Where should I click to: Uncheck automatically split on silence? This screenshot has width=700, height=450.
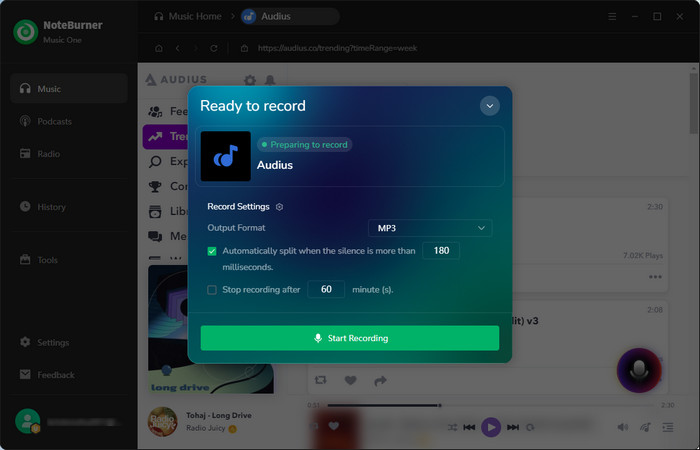coord(212,251)
